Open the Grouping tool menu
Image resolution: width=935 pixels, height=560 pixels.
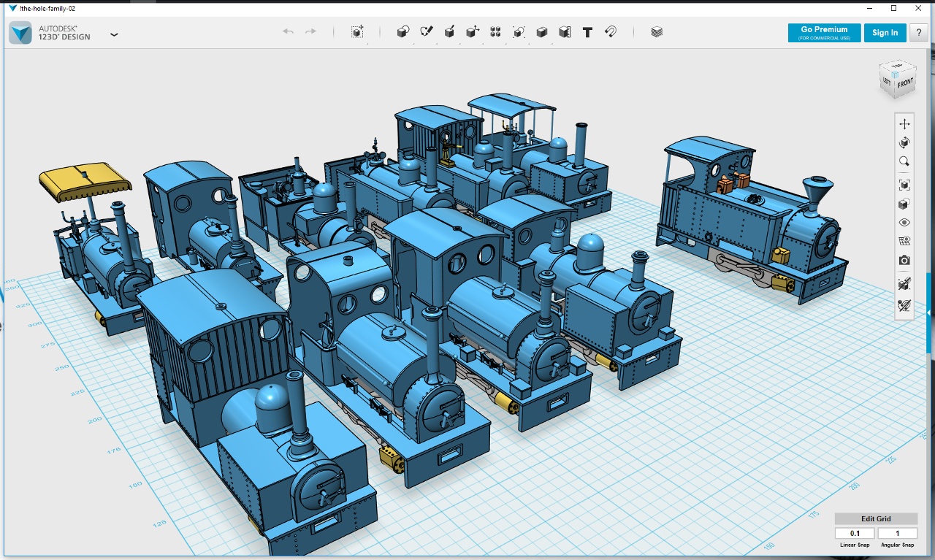click(x=519, y=32)
